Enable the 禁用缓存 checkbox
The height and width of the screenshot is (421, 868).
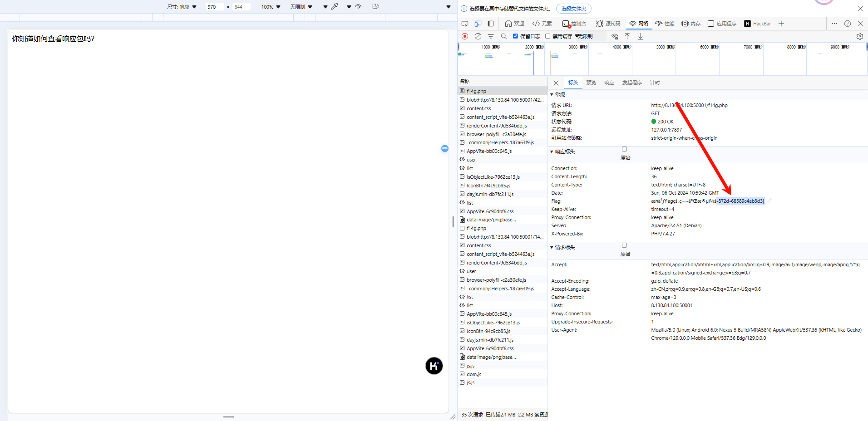point(547,36)
